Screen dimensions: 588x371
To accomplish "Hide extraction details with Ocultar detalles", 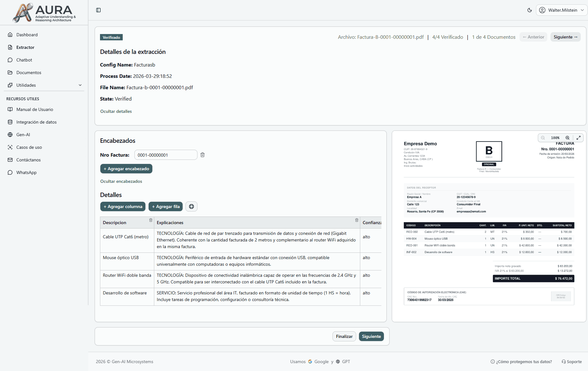I will coord(116,111).
